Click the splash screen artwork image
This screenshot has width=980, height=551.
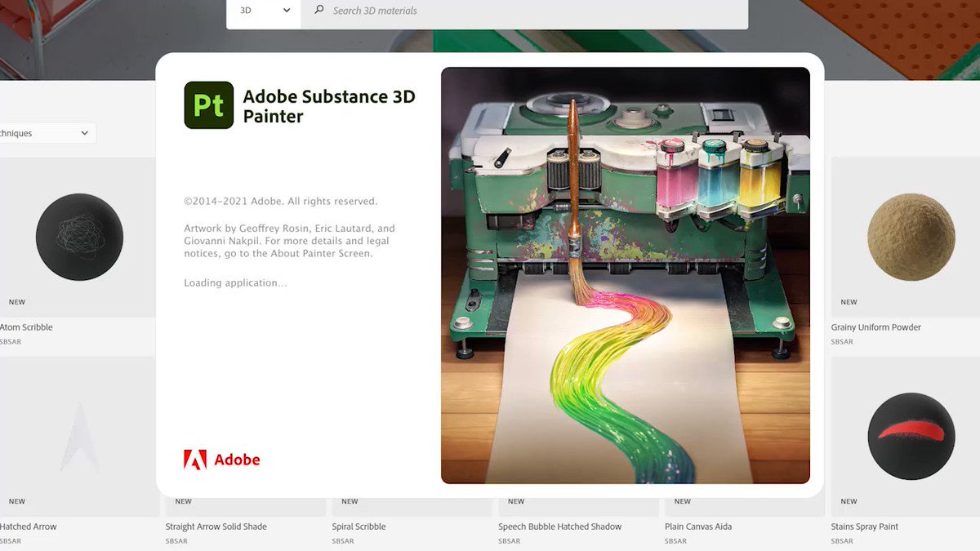point(626,275)
